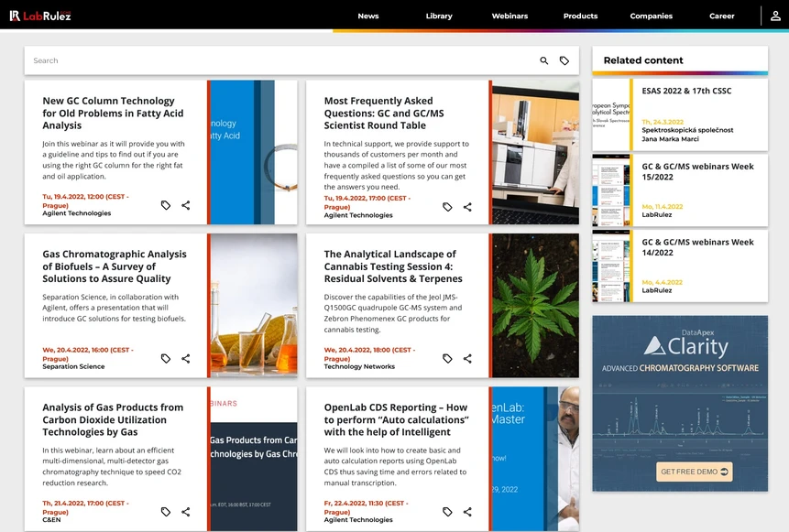Viewport: 789px width, 532px height.
Task: Click the Week 15/2022 webinars thumbnail
Action: 611,190
